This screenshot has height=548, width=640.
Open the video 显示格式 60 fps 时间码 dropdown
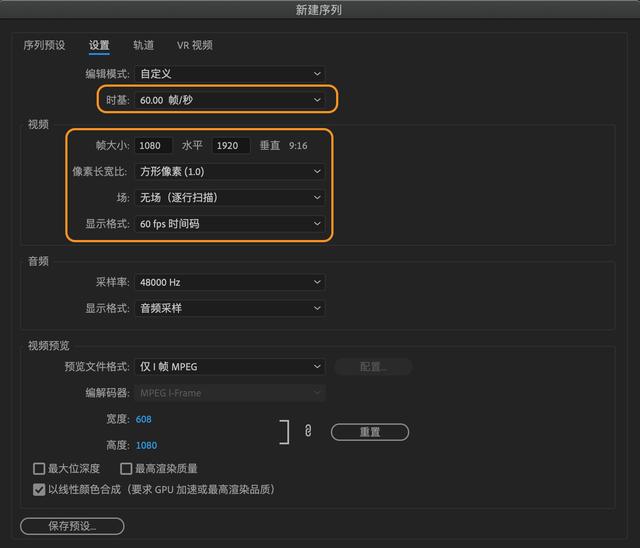(230, 224)
